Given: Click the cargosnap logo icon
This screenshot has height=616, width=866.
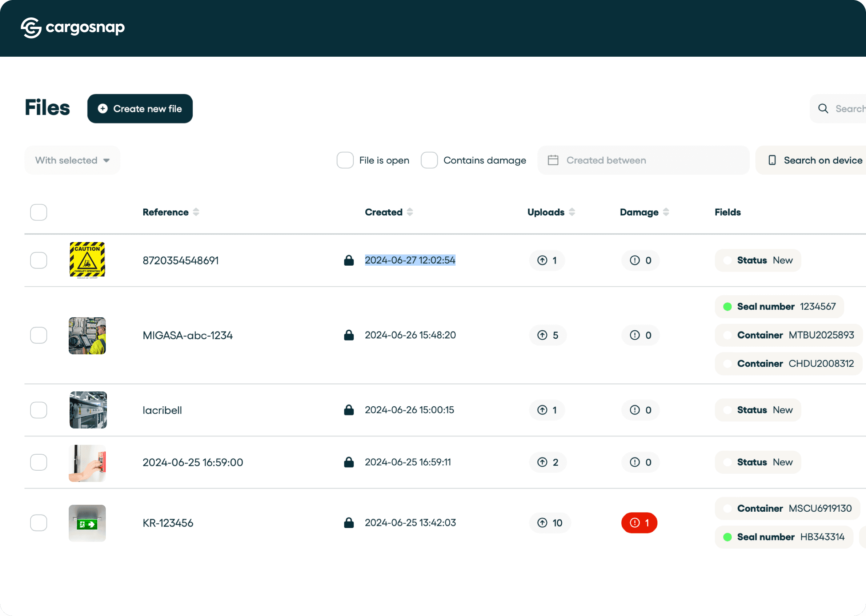Looking at the screenshot, I should [x=31, y=28].
